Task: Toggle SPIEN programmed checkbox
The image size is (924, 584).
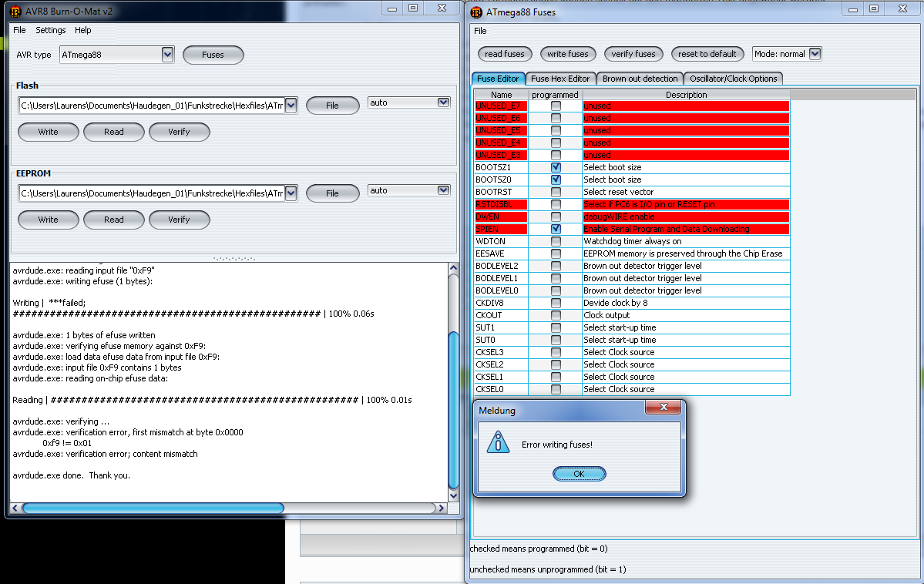Action: click(x=556, y=229)
